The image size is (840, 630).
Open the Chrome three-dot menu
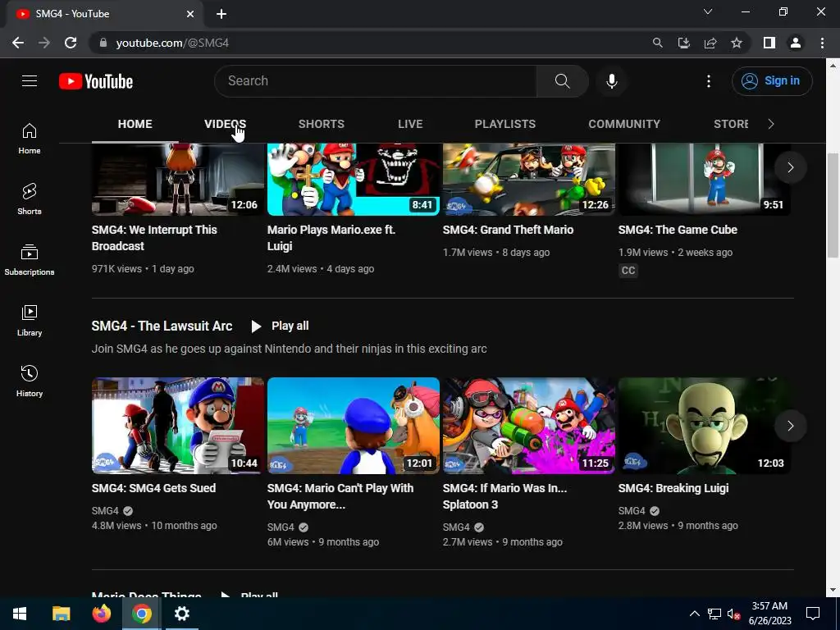(822, 43)
